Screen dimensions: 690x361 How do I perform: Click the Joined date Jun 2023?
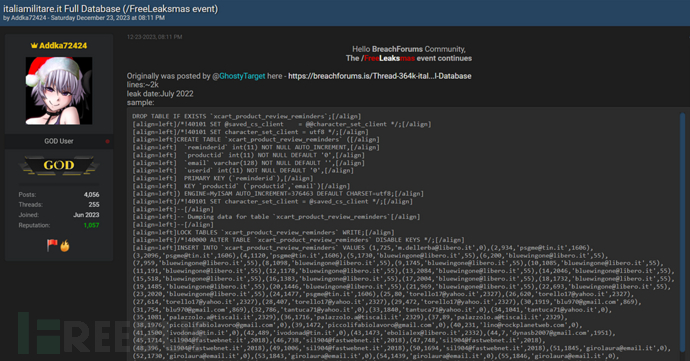click(x=86, y=215)
